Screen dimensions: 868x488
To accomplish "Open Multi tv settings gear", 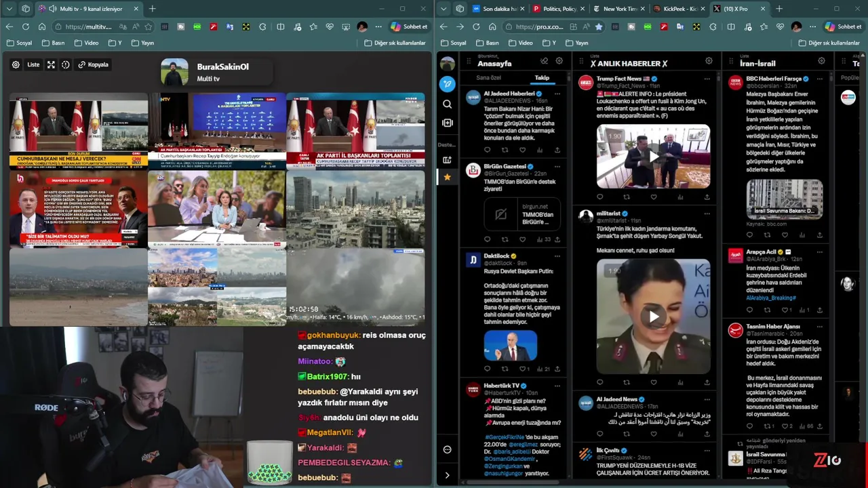I will coord(16,64).
